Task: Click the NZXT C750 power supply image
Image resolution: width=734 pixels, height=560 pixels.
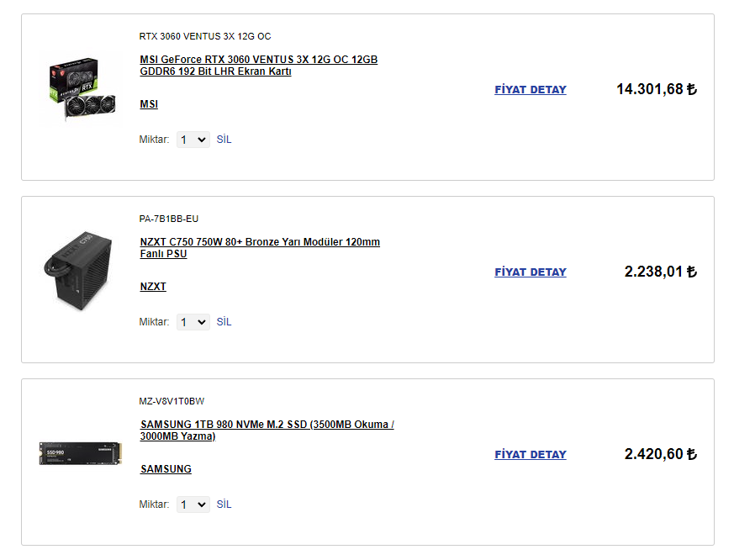Action: [77, 271]
